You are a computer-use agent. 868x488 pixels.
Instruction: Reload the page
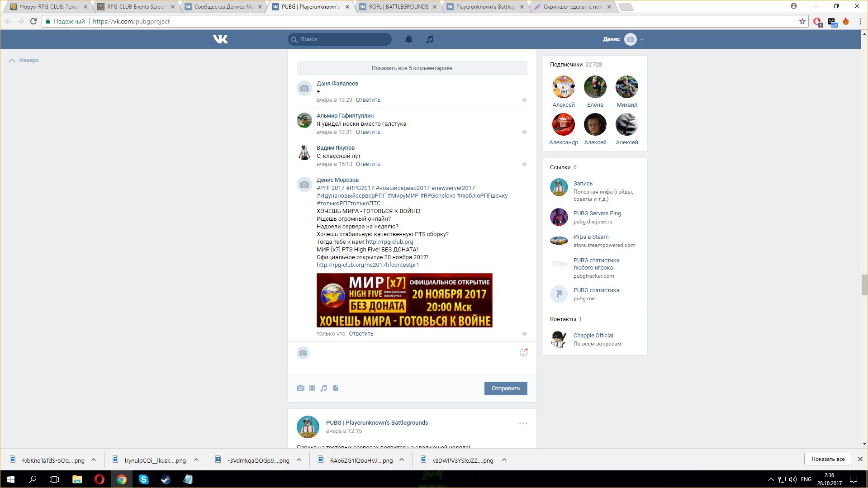click(33, 21)
